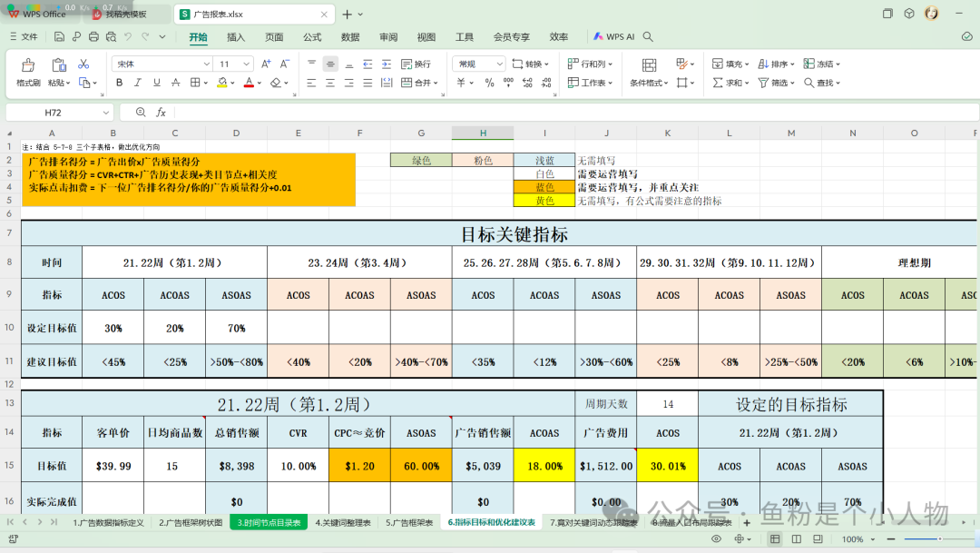This screenshot has height=553, width=980.
Task: Toggle Bold formatting
Action: (120, 83)
